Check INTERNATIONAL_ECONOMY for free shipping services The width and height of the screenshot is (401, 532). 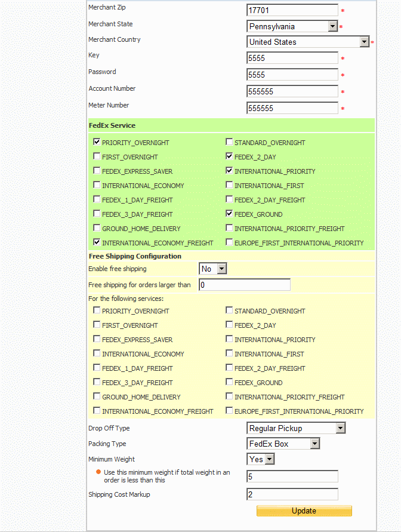tap(97, 353)
